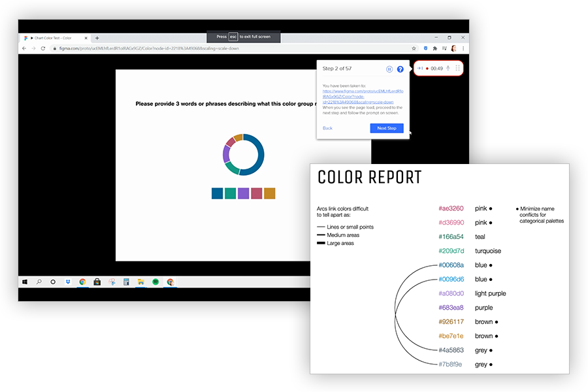
Task: Click the COLOR REPORT heading
Action: (370, 178)
